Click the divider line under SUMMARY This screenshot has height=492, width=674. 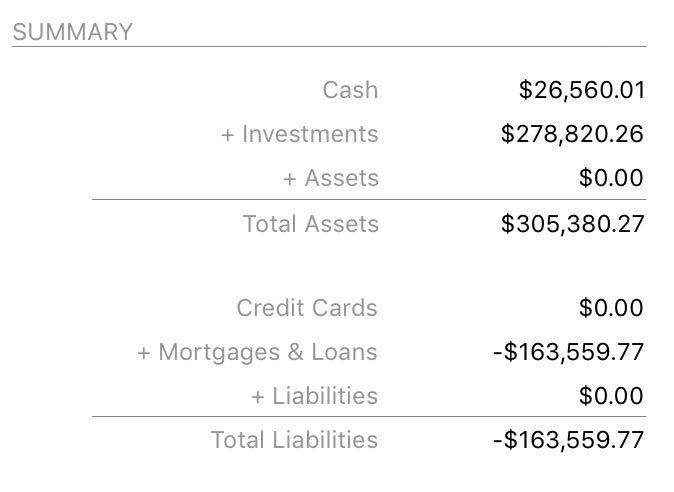pyautogui.click(x=328, y=47)
